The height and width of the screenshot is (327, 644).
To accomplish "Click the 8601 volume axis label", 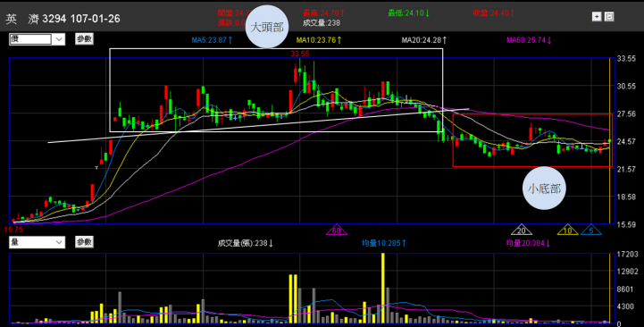I will [x=625, y=289].
